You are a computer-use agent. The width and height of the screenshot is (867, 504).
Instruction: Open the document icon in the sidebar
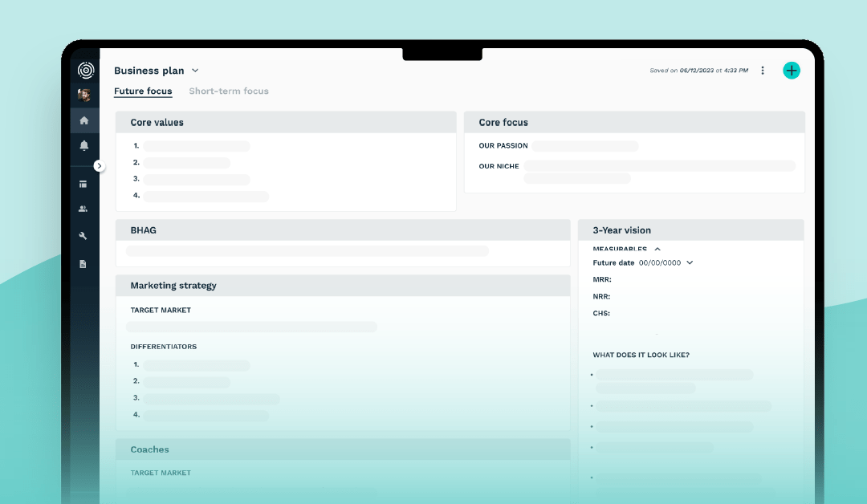click(83, 264)
